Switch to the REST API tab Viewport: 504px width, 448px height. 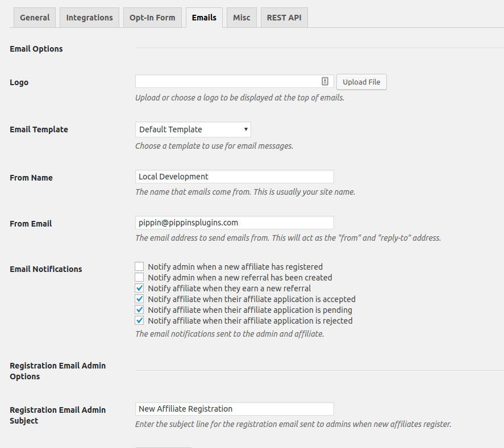pyautogui.click(x=284, y=18)
